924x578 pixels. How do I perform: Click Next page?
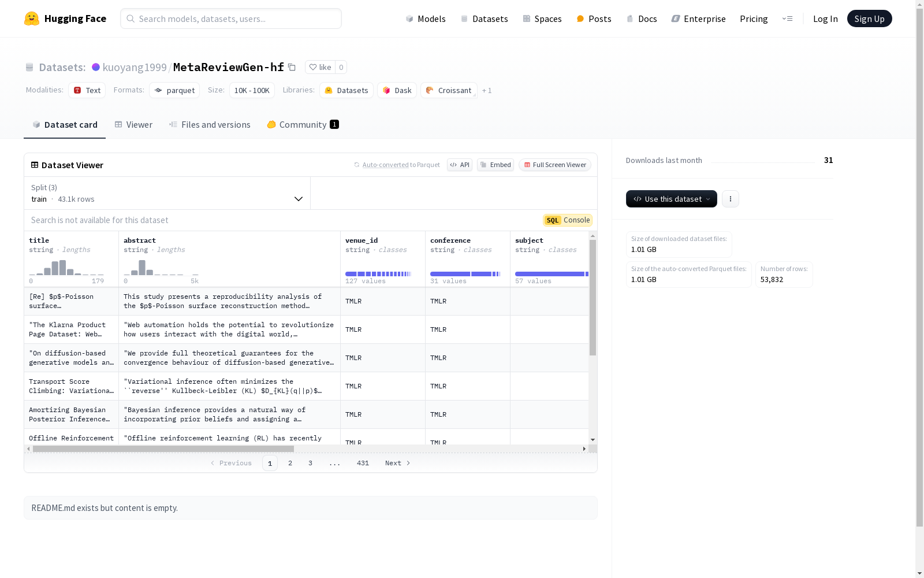point(397,463)
